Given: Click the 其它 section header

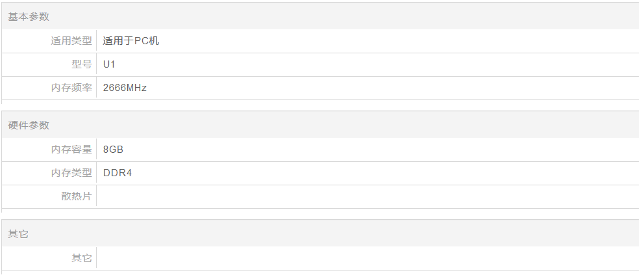Looking at the screenshot, I should coord(18,234).
